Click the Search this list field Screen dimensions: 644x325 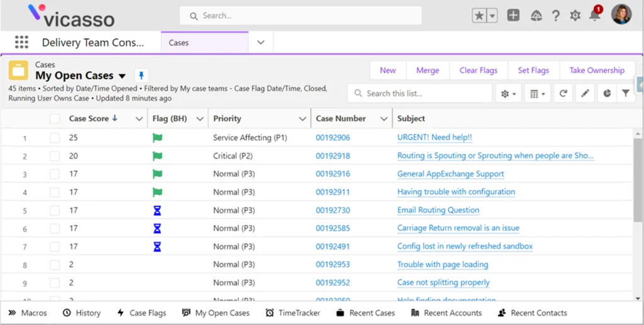(419, 94)
